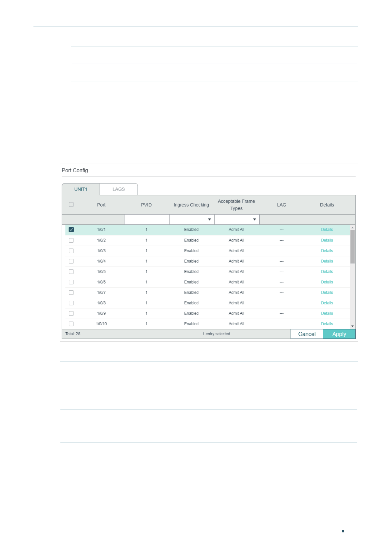Open Details link for port 1/0/1
This screenshot has width=392, height=554.
pyautogui.click(x=327, y=230)
